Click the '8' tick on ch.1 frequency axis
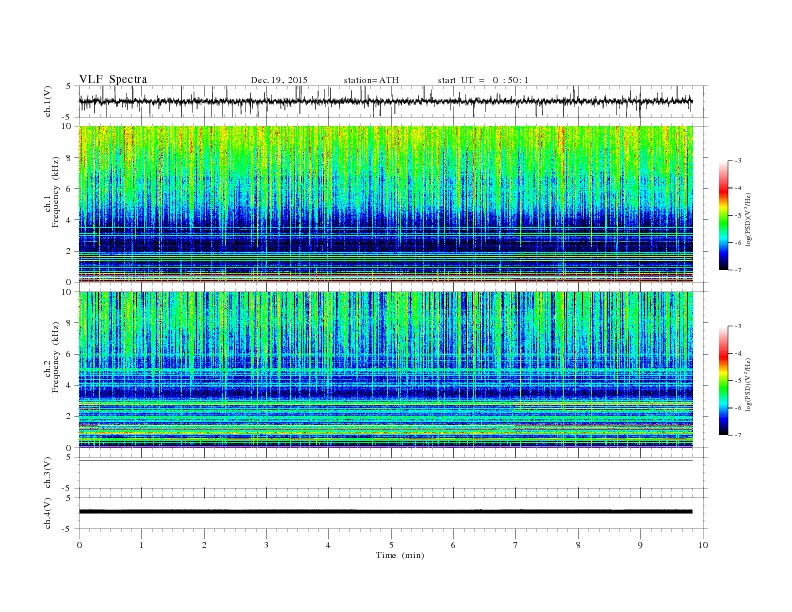The height and width of the screenshot is (612, 792). [70, 158]
